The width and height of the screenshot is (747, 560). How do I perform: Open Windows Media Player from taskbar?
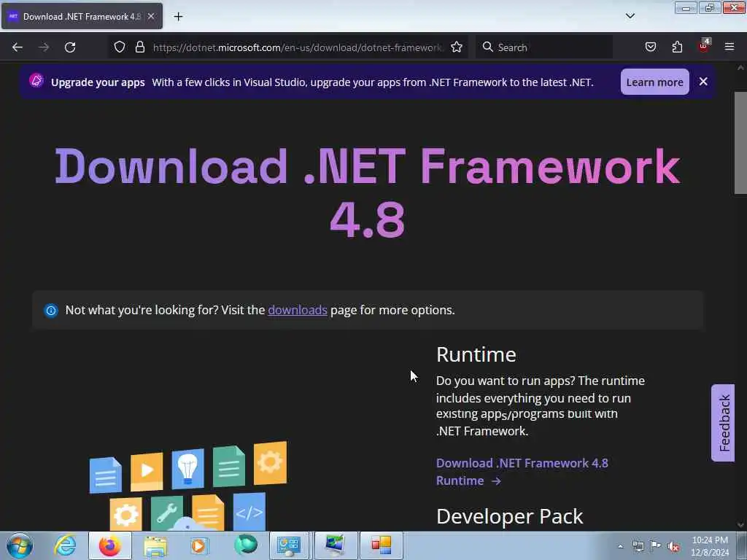click(x=200, y=545)
